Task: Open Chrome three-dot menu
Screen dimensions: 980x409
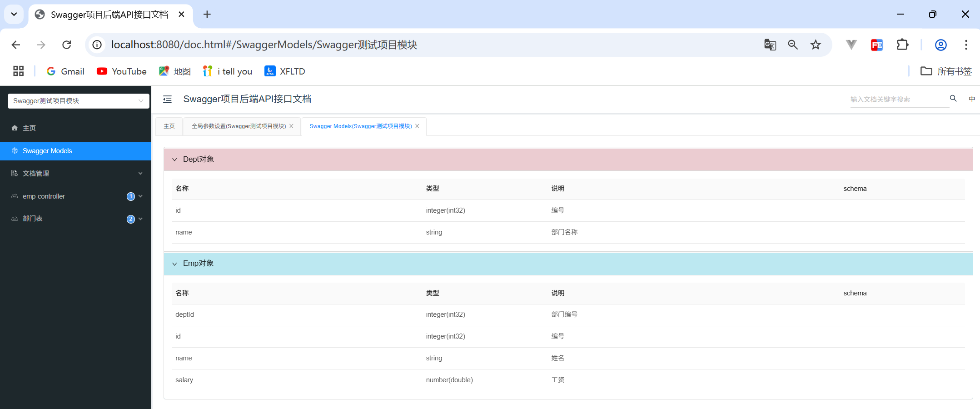Action: pyautogui.click(x=966, y=45)
